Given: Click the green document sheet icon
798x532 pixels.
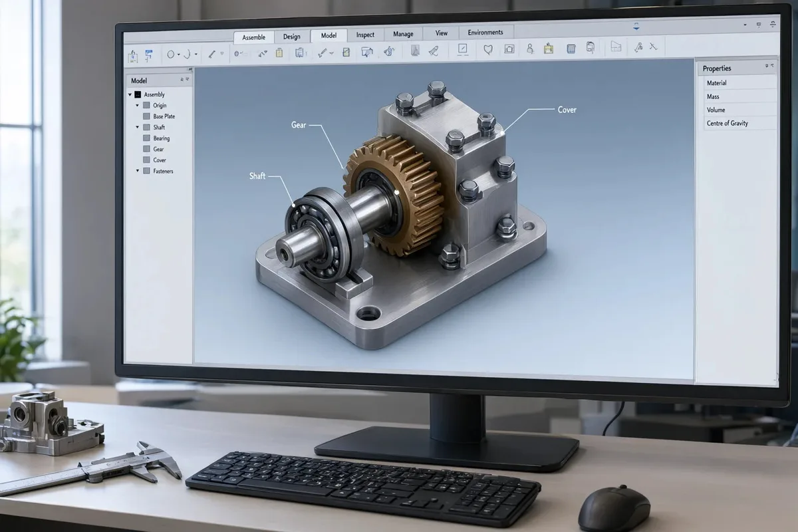Looking at the screenshot, I should tap(346, 53).
